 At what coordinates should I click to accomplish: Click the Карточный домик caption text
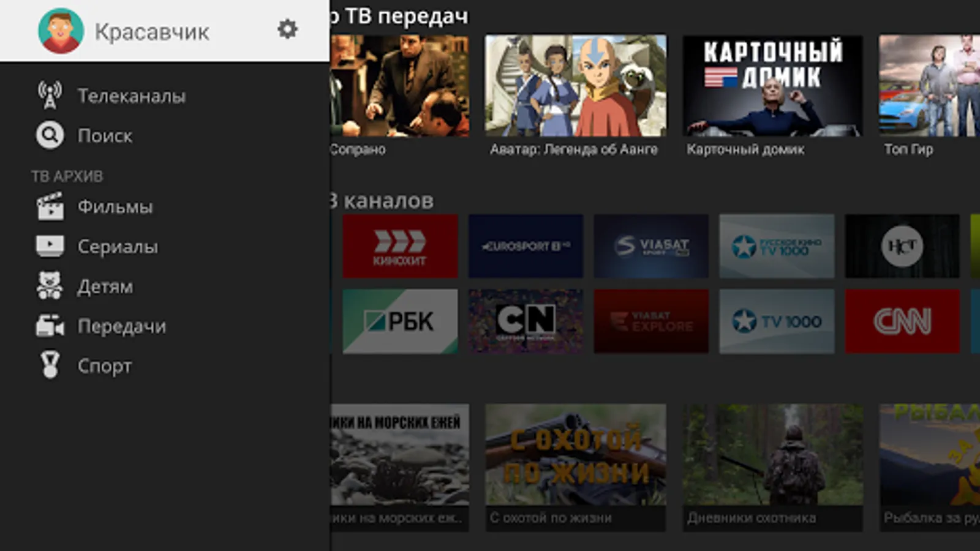click(745, 149)
